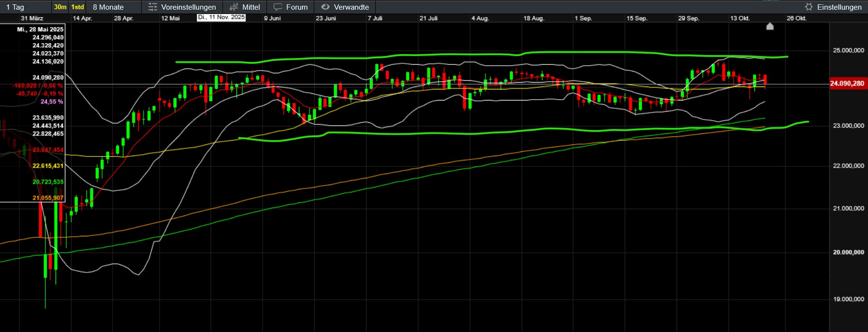Click the house-shaped marker on the timeline
868x332 pixels.
pyautogui.click(x=770, y=26)
